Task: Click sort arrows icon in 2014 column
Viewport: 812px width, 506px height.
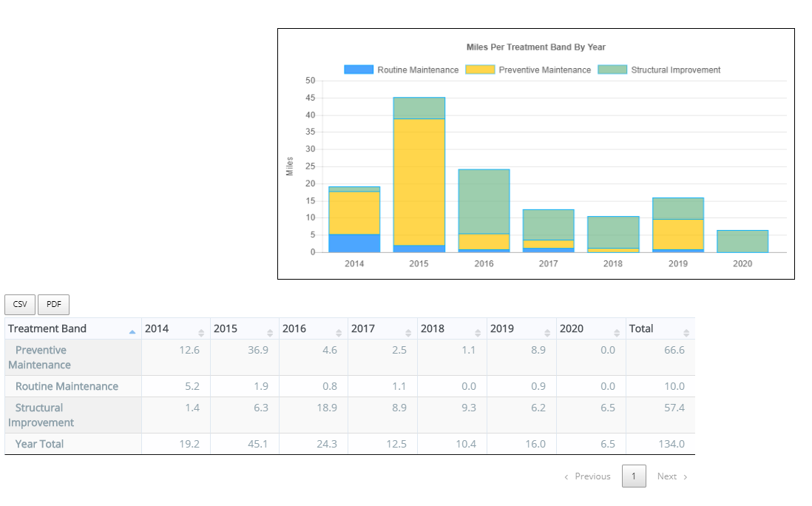Action: [200, 333]
